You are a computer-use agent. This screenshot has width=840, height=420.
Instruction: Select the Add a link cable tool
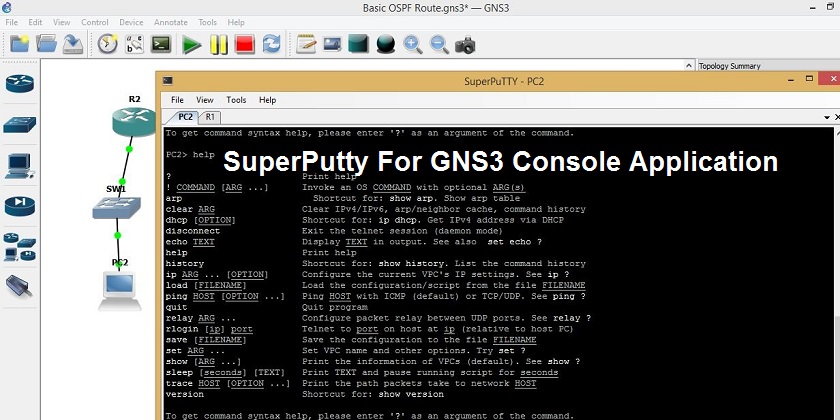(x=20, y=286)
